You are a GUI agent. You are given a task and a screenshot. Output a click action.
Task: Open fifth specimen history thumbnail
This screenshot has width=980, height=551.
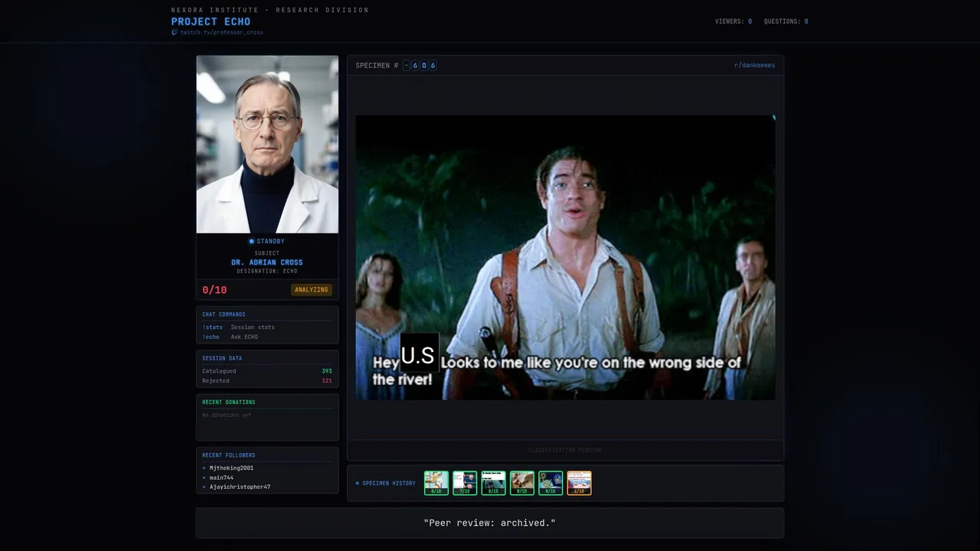[550, 483]
